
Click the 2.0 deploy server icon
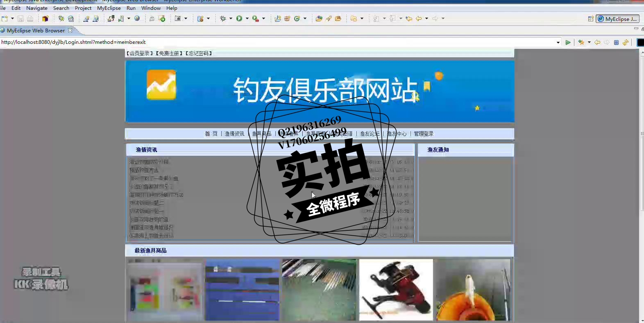tap(71, 18)
